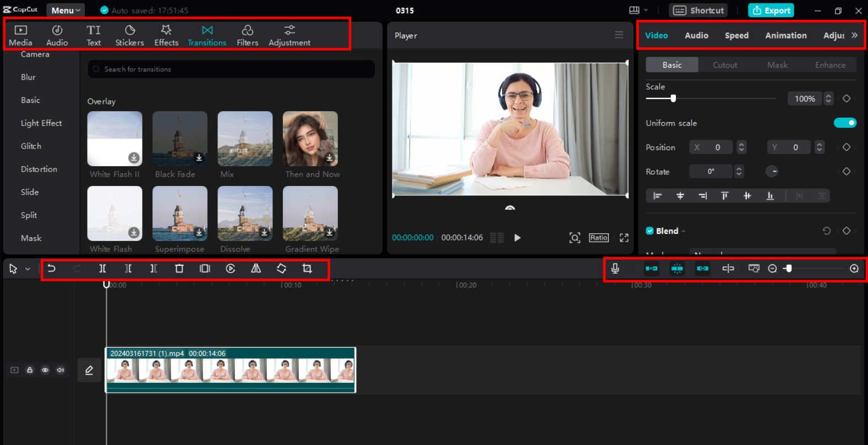
Task: Collapse the Blend section arrow
Action: (684, 231)
